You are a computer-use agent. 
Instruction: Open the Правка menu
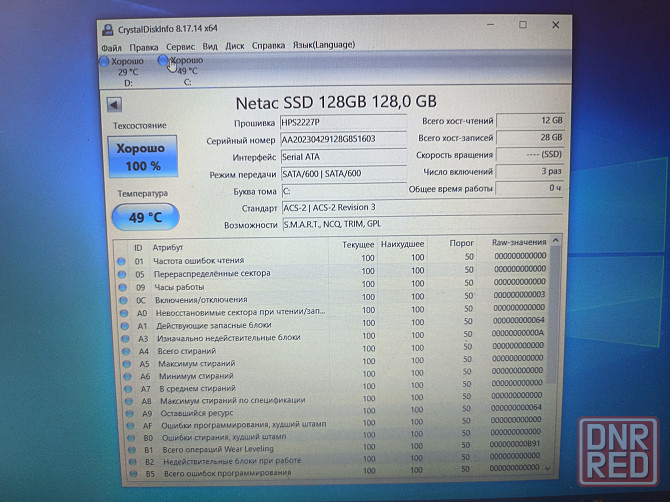[x=144, y=47]
